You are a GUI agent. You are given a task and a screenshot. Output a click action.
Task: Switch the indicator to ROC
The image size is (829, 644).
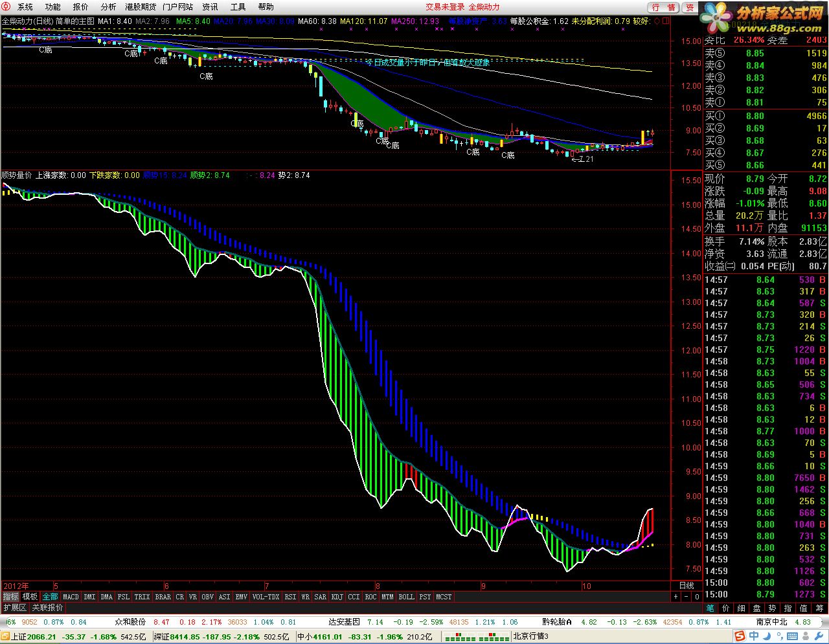pyautogui.click(x=371, y=597)
